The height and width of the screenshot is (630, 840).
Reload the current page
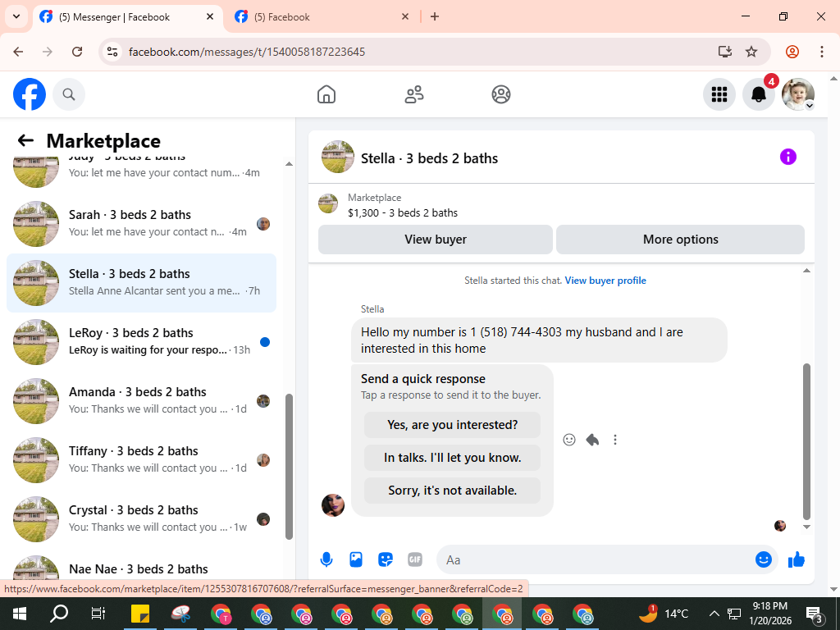(77, 52)
